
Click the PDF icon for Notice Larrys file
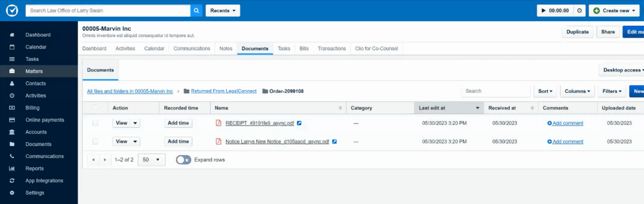tap(219, 141)
